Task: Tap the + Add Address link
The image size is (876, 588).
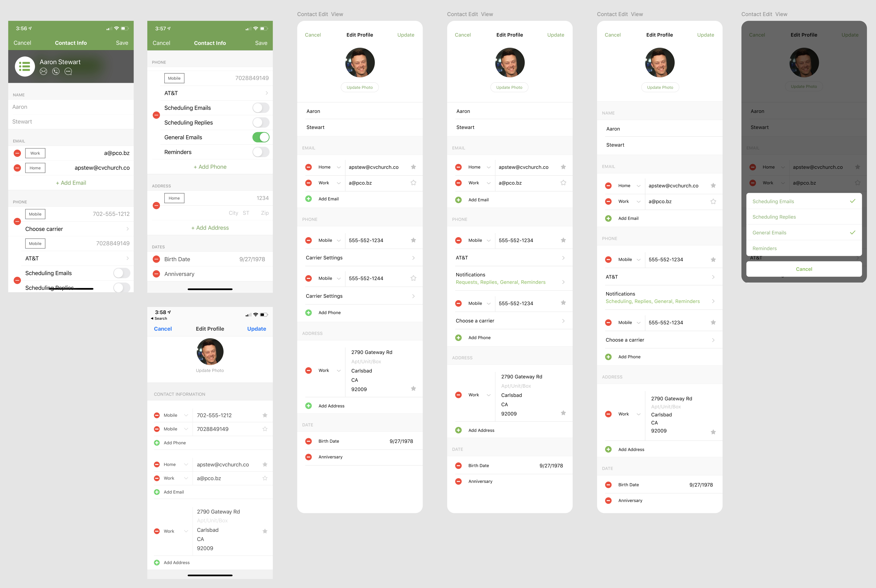Action: point(210,228)
